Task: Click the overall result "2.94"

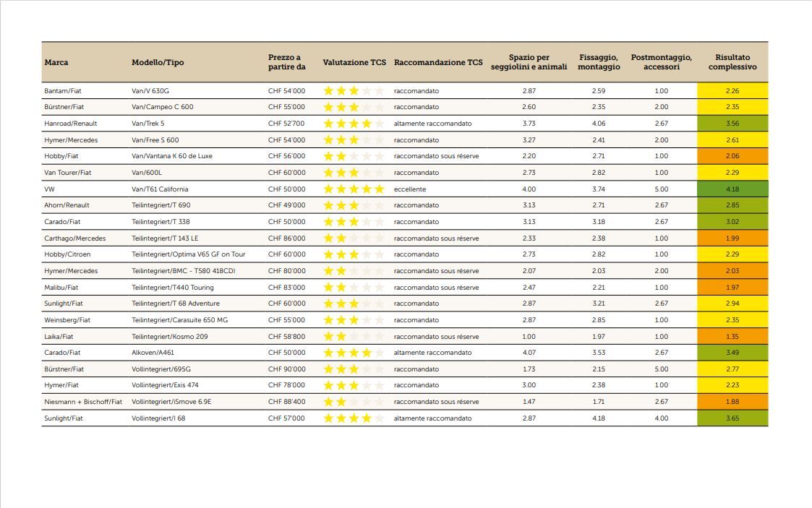Action: [732, 303]
